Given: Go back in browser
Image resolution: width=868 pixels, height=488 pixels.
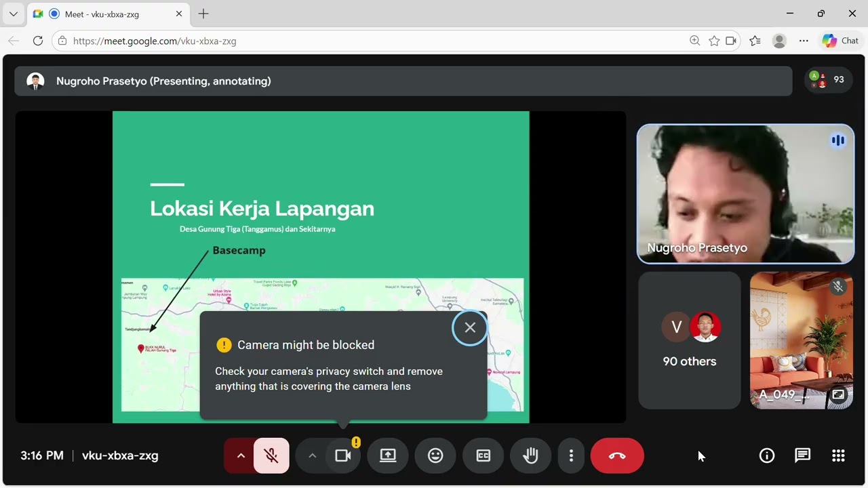Looking at the screenshot, I should coord(14,41).
